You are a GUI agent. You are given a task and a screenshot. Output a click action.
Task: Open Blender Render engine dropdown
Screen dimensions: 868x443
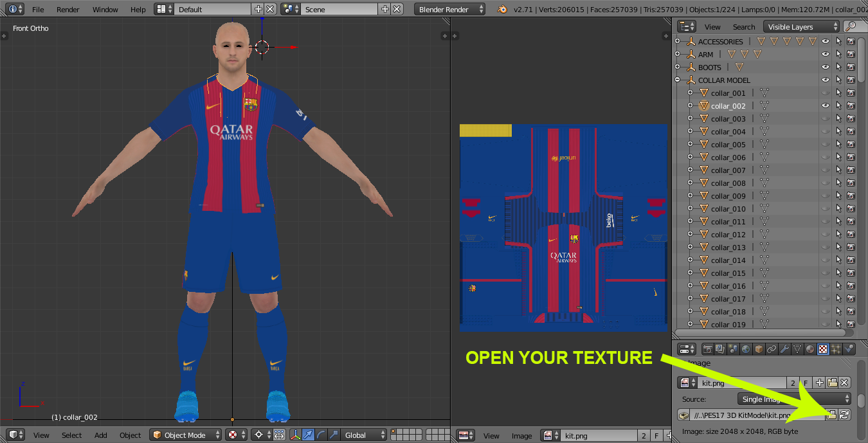coord(450,9)
